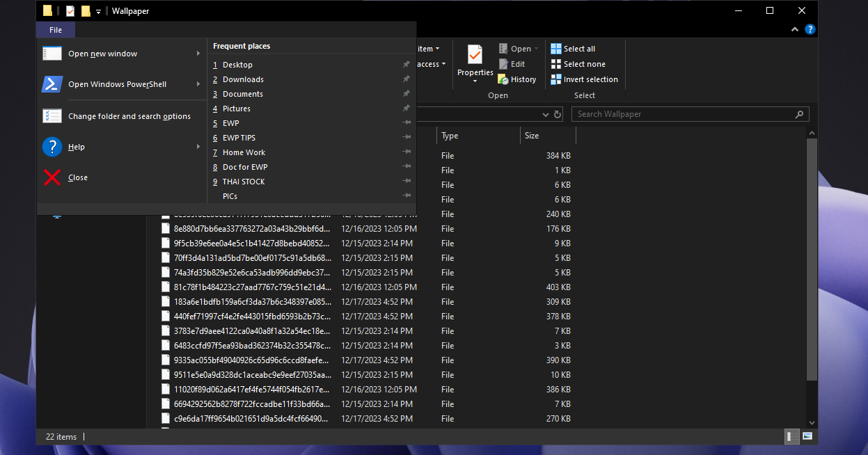The image size is (868, 455).
Task: Unpin Downloads from Frequent places list
Action: point(407,79)
